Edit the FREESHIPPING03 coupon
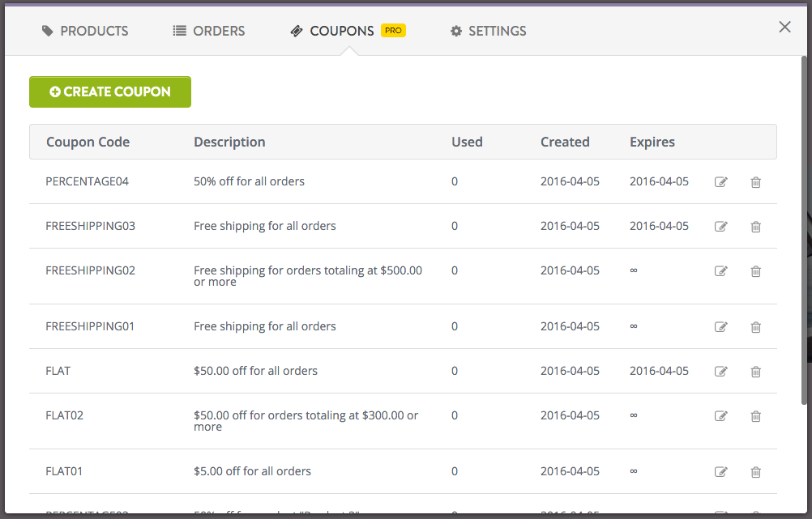The image size is (812, 519). [720, 226]
